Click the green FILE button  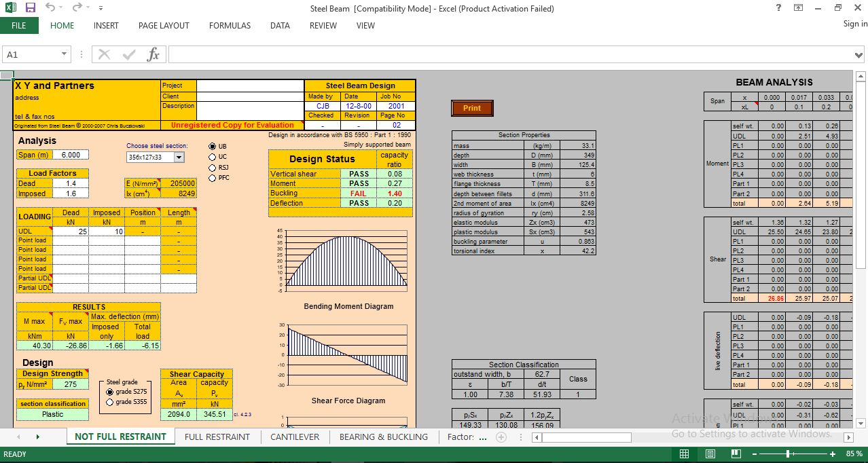pos(19,26)
